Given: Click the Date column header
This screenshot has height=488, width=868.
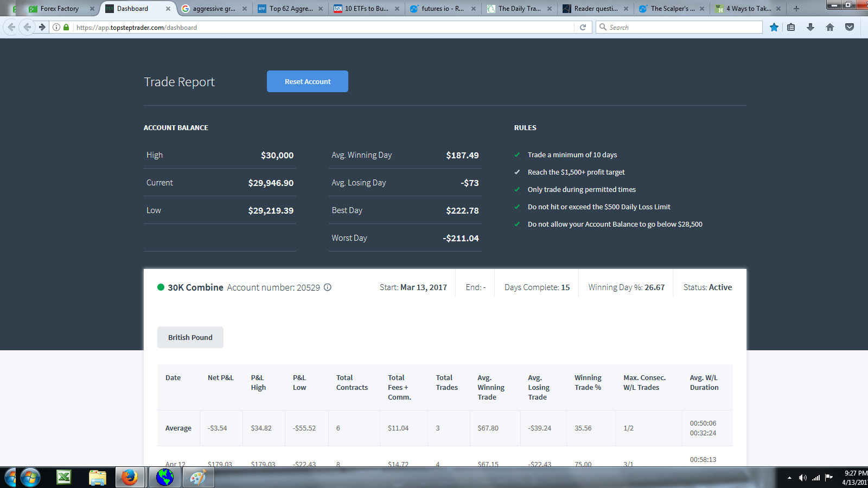Looking at the screenshot, I should pos(173,378).
